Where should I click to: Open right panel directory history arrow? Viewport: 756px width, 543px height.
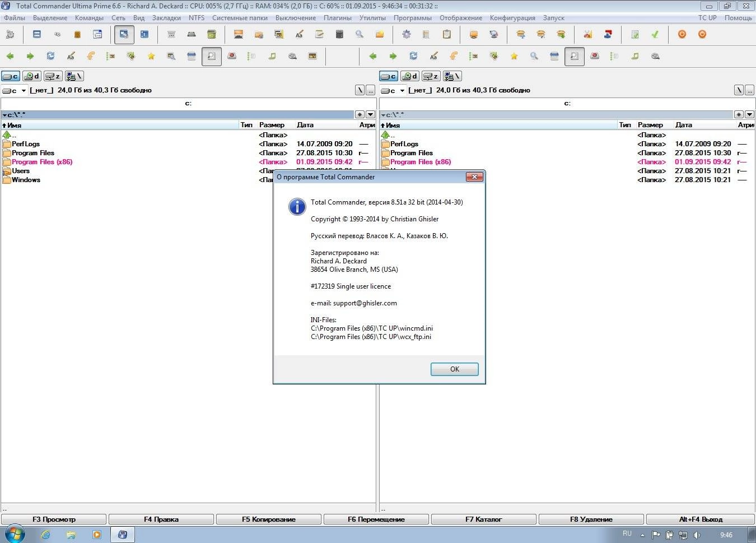point(749,114)
